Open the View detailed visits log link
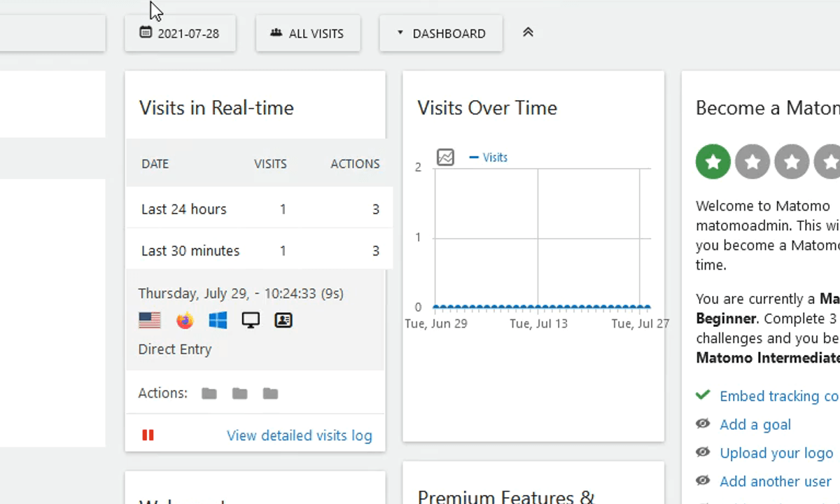 [x=300, y=435]
